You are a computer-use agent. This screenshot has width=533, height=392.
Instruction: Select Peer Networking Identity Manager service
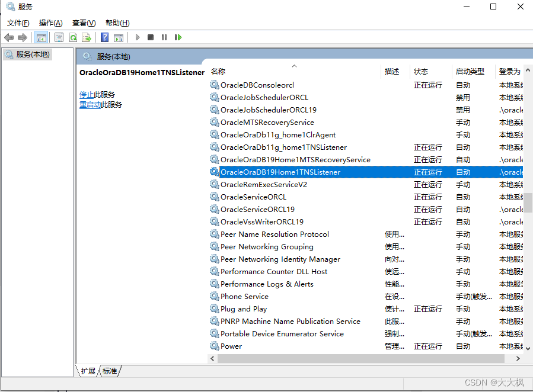(x=366, y=259)
